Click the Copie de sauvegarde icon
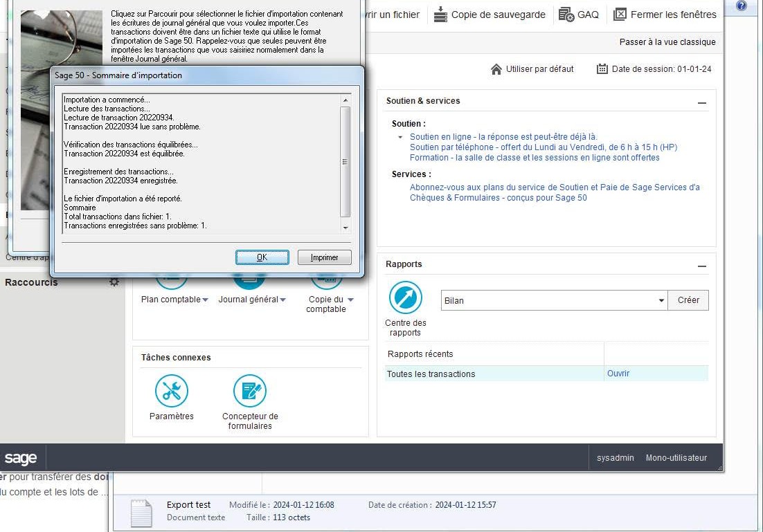The width and height of the screenshot is (763, 532). 440,15
